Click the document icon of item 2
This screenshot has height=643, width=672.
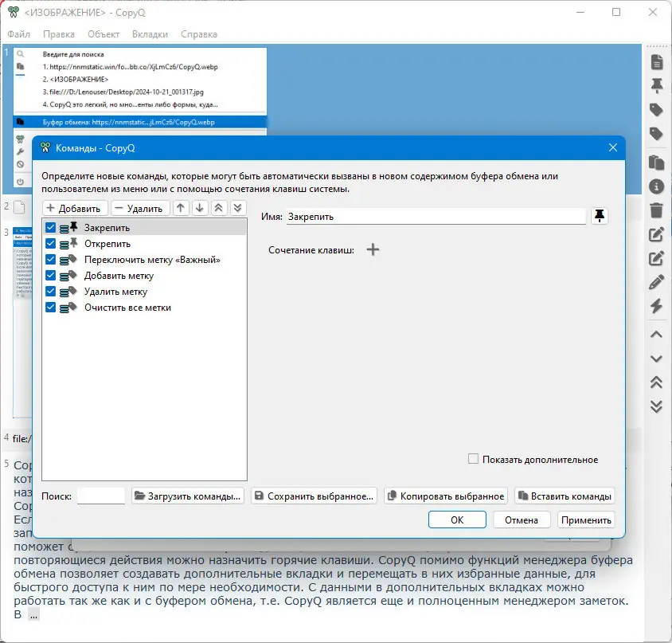point(19,207)
